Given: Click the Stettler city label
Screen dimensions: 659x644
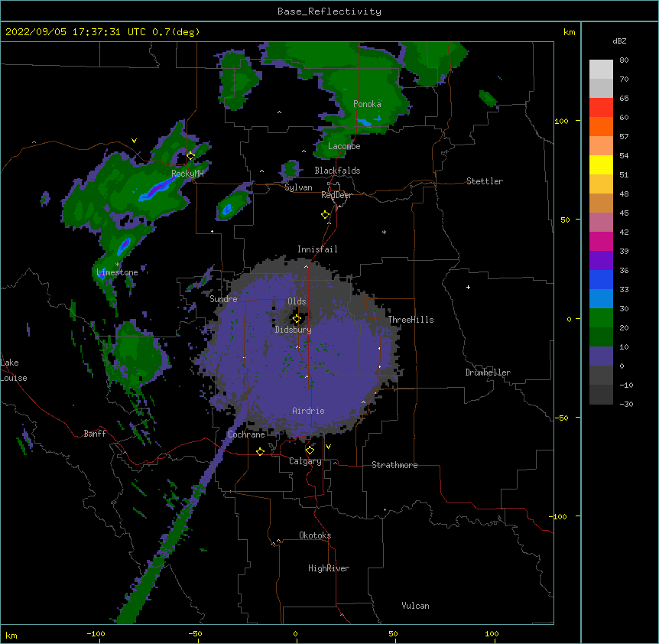Looking at the screenshot, I should click(485, 181).
